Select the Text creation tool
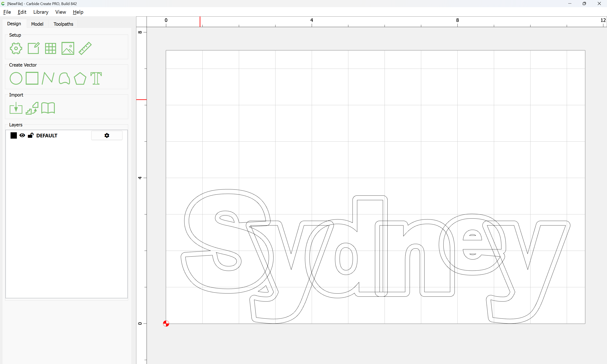Image resolution: width=607 pixels, height=364 pixels. [96, 79]
